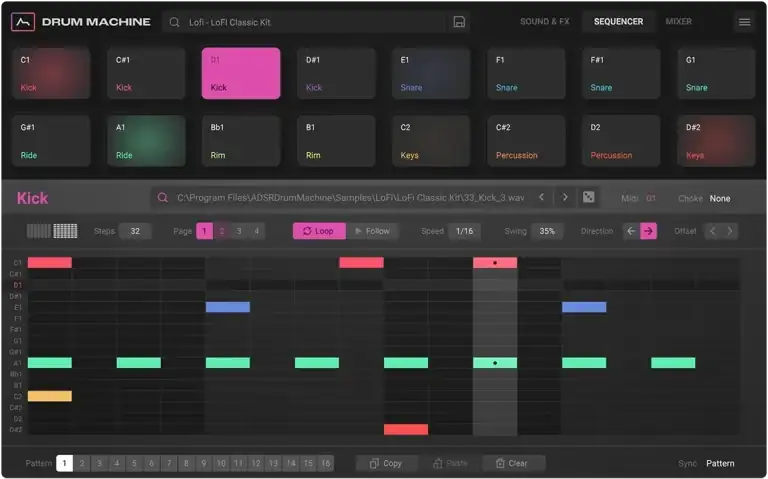Screen dimensions: 768x479
Task: Open the Choke dropdown set to None
Action: point(720,198)
